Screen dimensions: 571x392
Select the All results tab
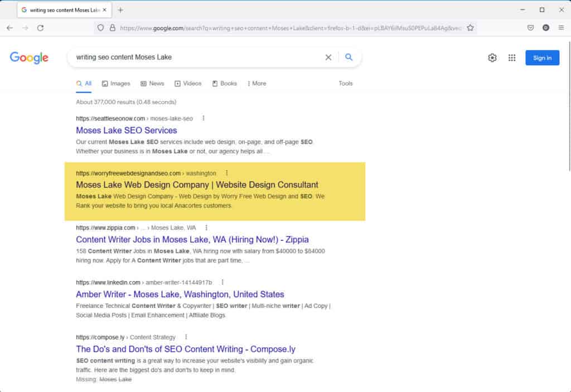pyautogui.click(x=84, y=84)
